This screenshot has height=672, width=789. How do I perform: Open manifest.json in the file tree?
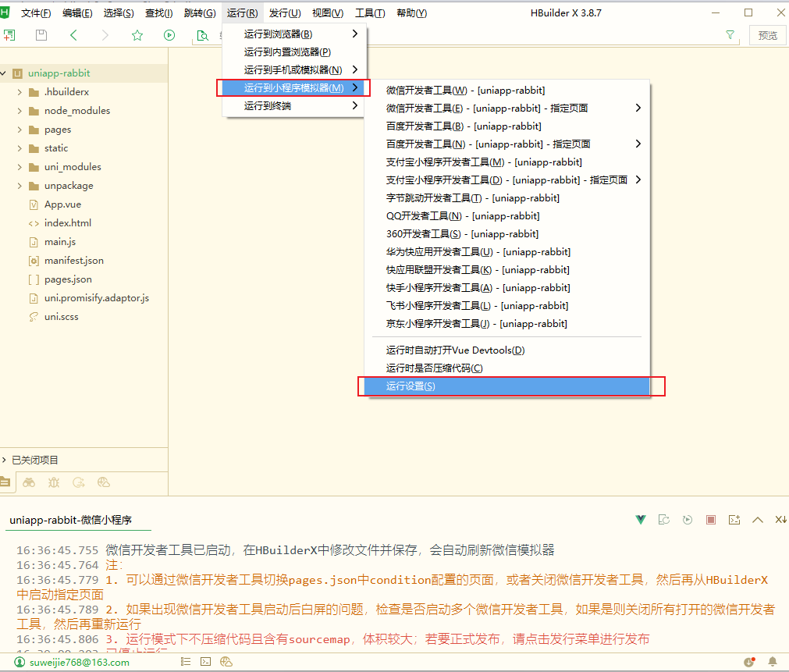click(x=74, y=260)
